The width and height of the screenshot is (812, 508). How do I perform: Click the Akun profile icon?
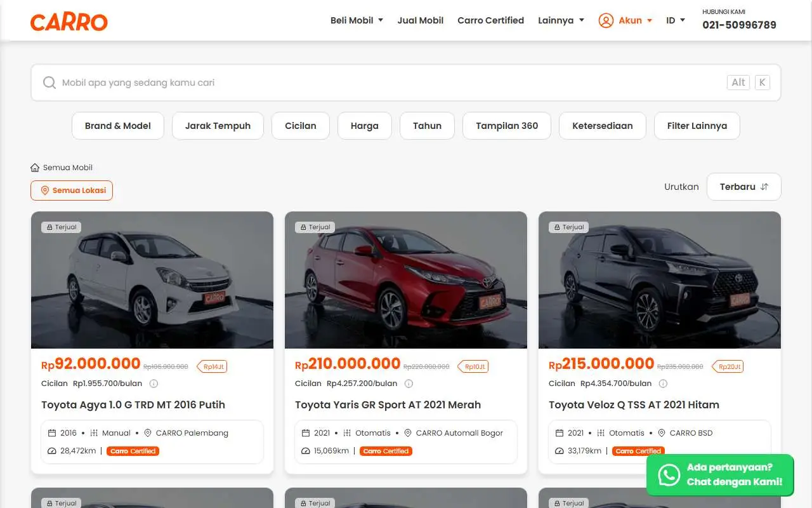pos(606,20)
